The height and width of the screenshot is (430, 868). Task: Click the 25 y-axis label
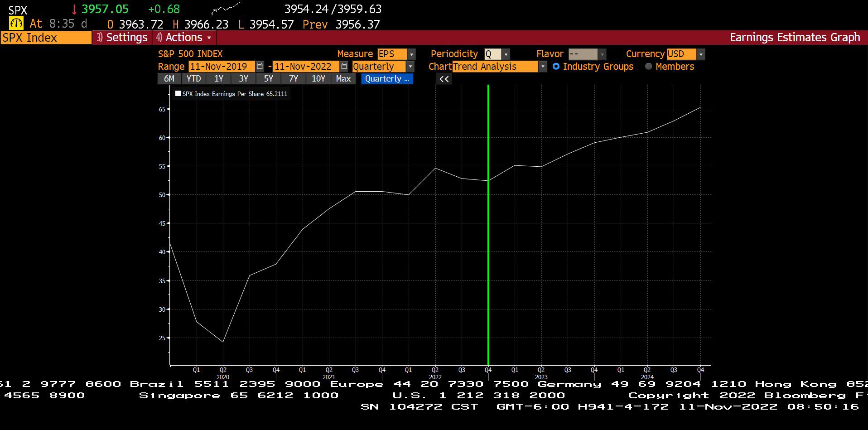tap(162, 338)
